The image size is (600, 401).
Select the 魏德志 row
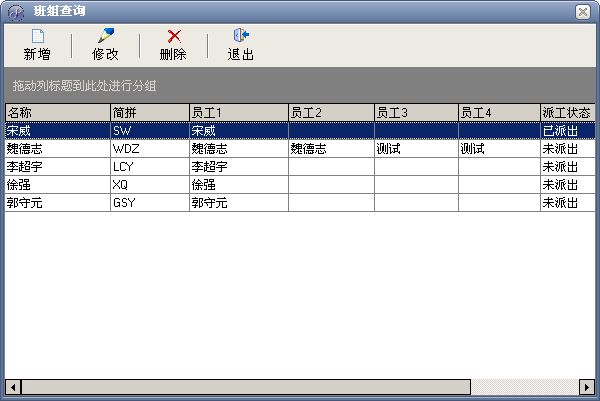click(x=57, y=148)
